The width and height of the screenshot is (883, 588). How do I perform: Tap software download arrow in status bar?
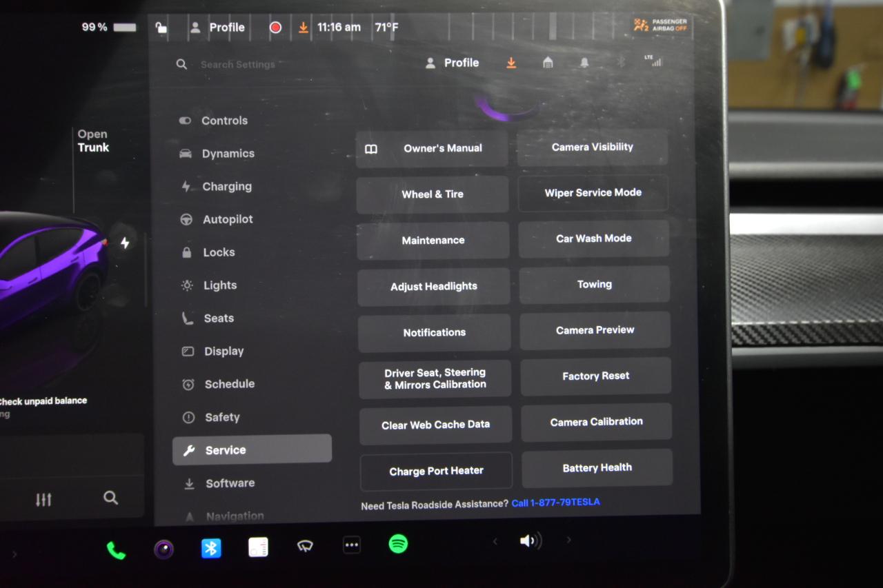coord(304,28)
